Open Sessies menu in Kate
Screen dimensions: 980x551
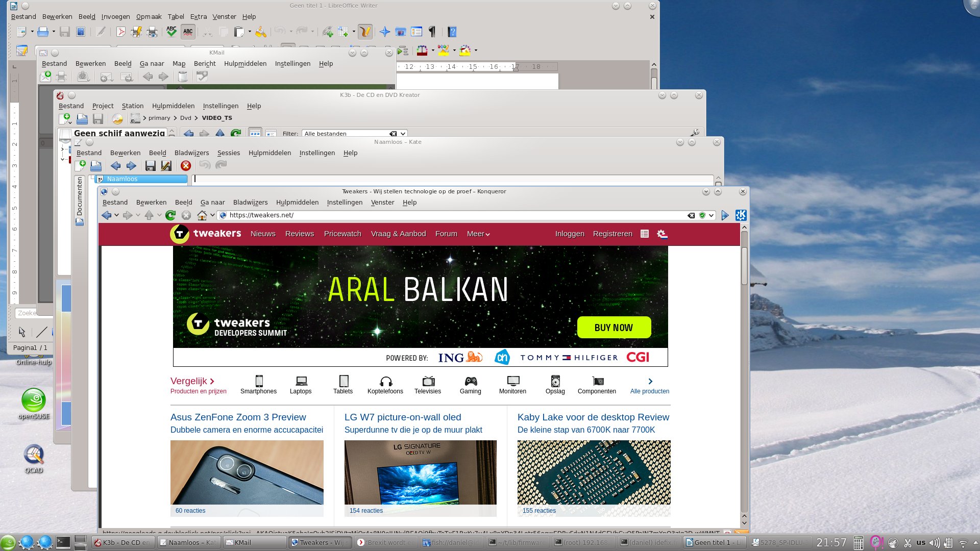tap(229, 153)
